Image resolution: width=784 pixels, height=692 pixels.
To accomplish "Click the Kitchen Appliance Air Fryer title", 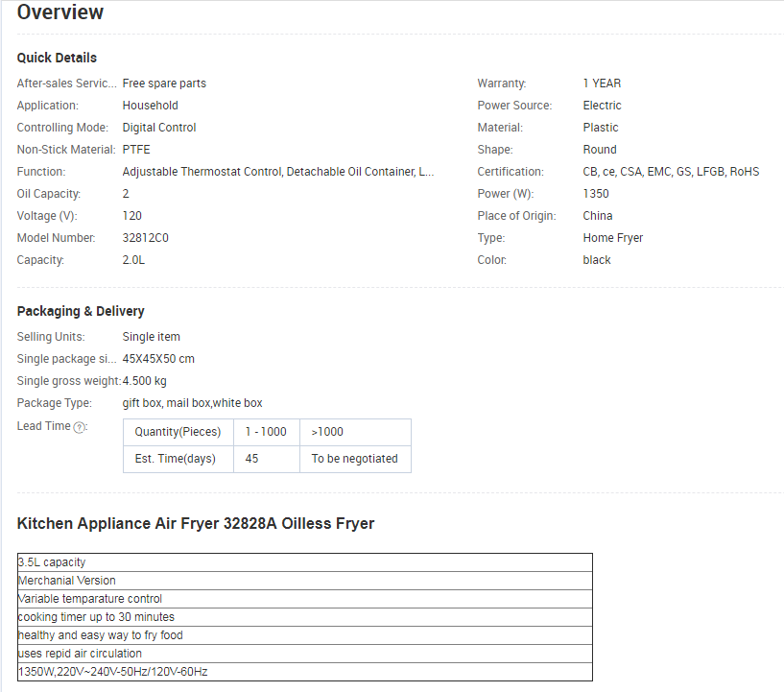I will pyautogui.click(x=196, y=523).
